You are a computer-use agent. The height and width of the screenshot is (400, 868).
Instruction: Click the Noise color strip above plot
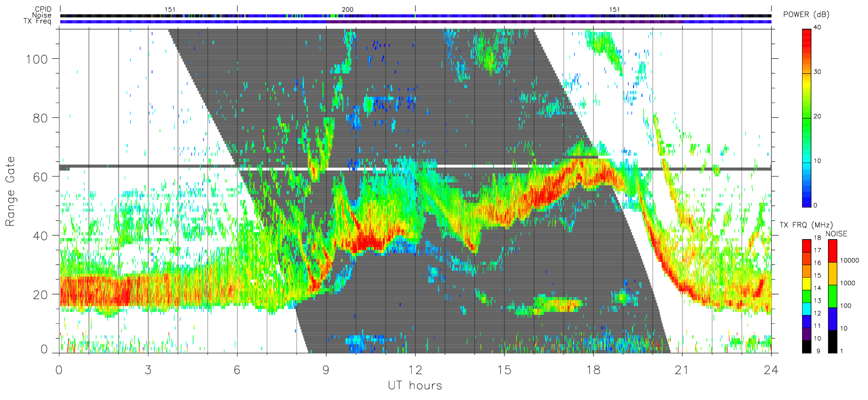(416, 16)
